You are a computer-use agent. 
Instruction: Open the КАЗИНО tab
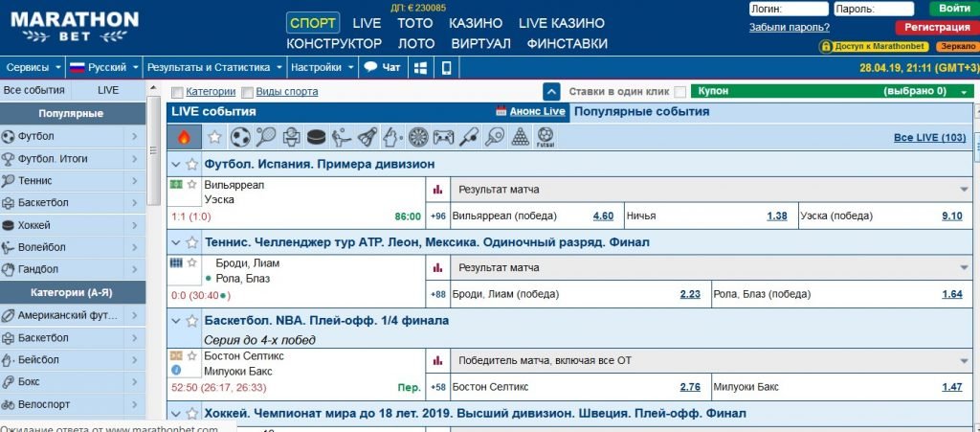tap(476, 23)
